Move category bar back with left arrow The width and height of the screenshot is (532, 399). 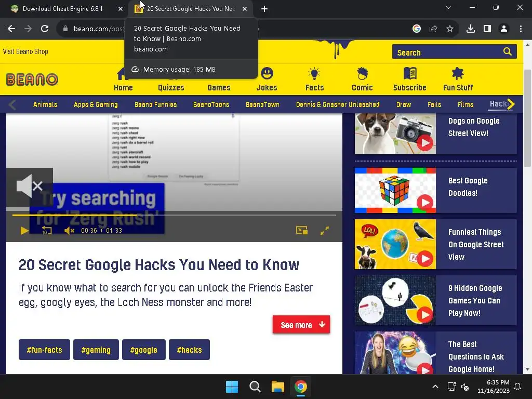(12, 104)
